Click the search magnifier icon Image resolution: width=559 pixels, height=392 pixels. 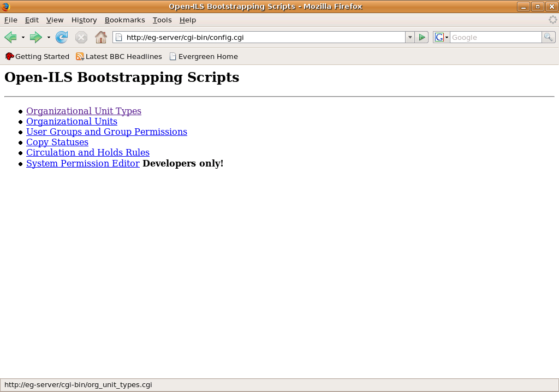click(x=548, y=38)
